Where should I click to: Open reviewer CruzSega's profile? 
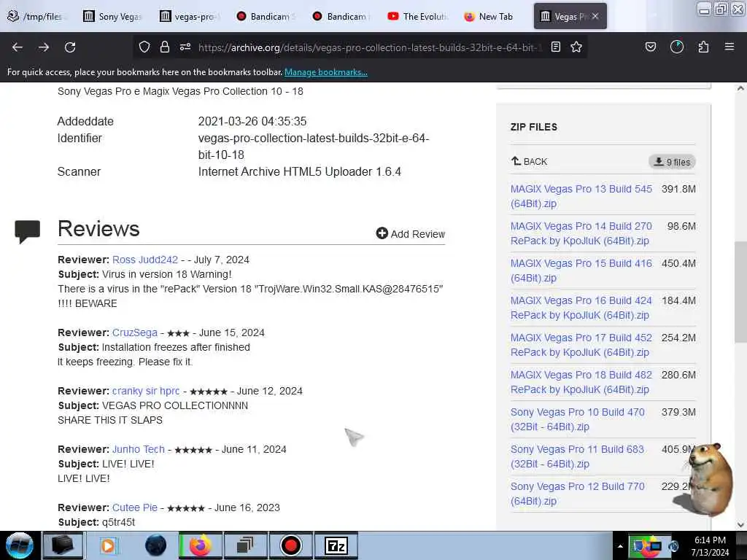click(135, 332)
